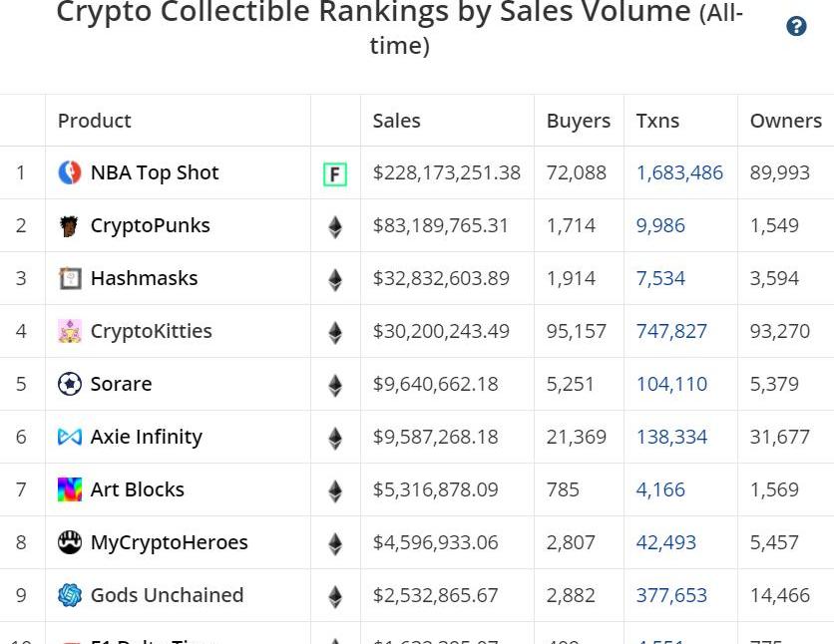
Task: Click the CryptoKitties cat icon
Action: (x=69, y=331)
